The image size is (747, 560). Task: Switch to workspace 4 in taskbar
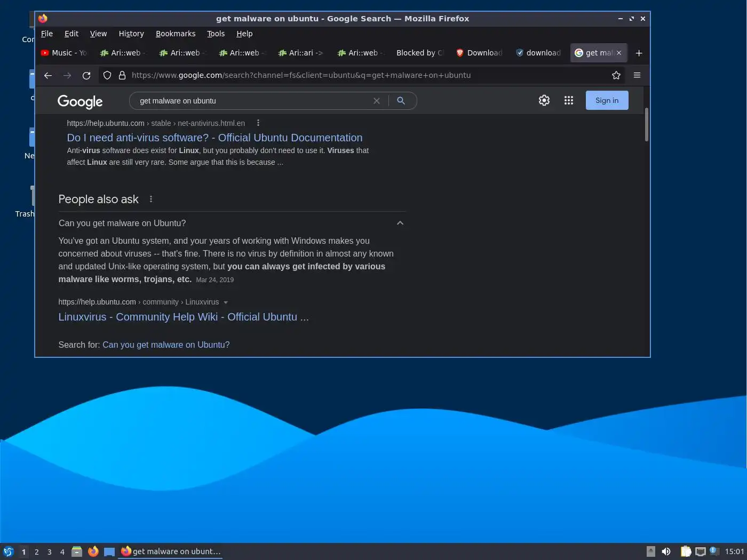click(x=62, y=552)
